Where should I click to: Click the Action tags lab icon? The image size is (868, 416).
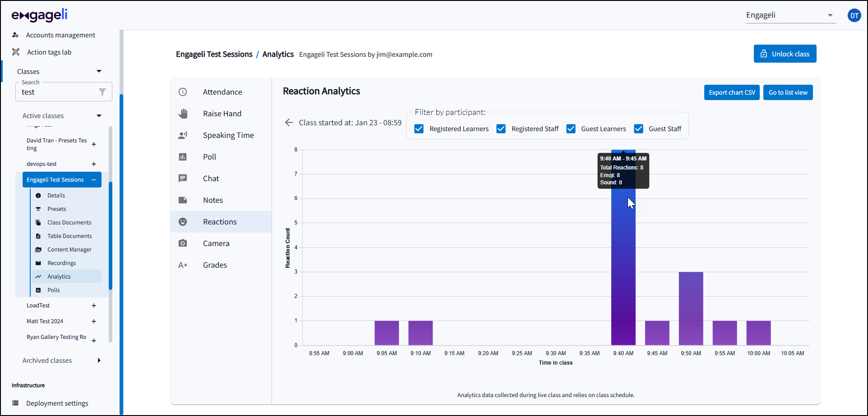(16, 52)
